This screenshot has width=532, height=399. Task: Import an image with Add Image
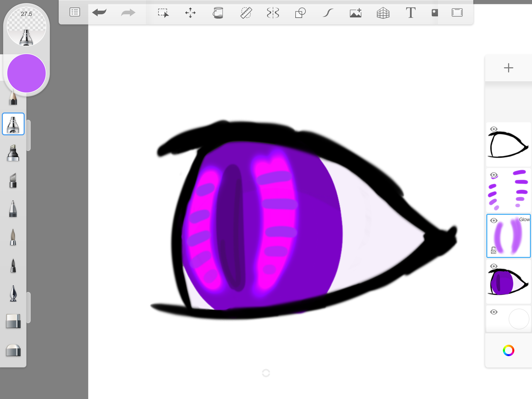pos(356,12)
